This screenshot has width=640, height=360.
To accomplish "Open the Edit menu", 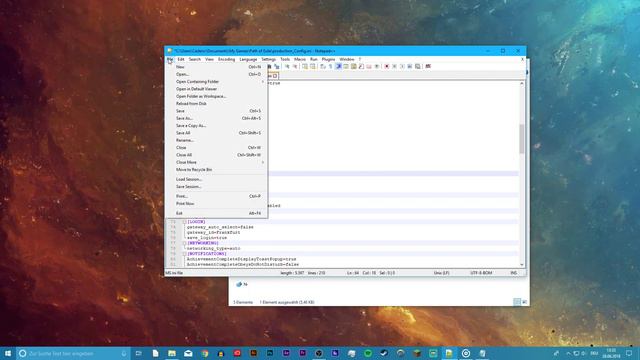I will pos(181,60).
